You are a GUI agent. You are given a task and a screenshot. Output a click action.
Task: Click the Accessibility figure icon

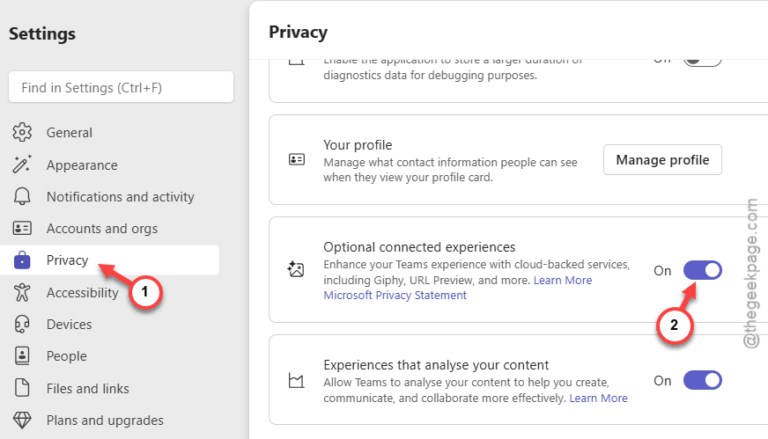coord(22,293)
